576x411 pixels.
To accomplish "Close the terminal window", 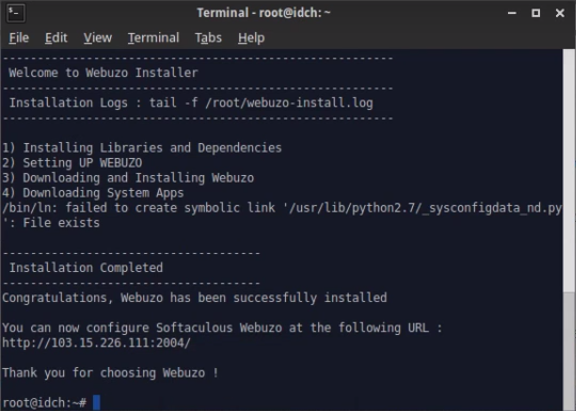I will tap(559, 13).
